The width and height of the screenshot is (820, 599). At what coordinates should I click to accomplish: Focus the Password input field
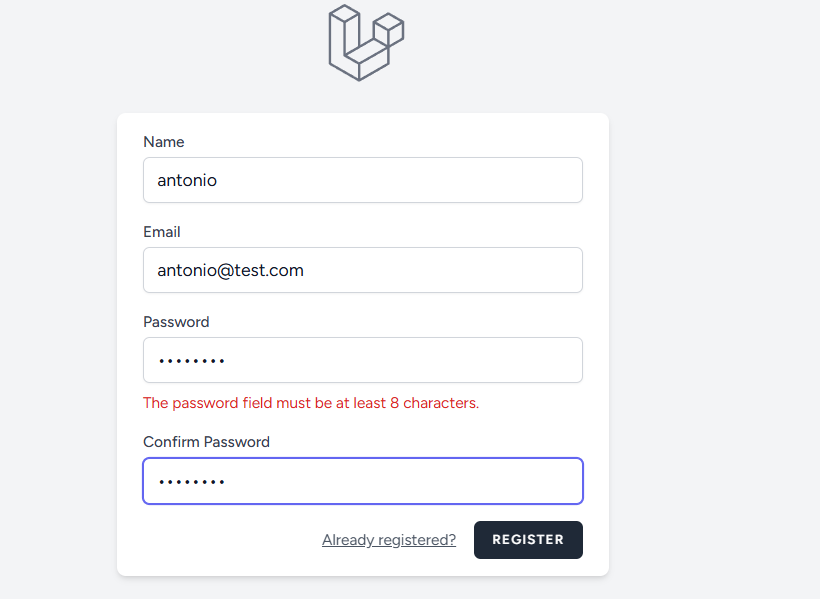[x=363, y=360]
